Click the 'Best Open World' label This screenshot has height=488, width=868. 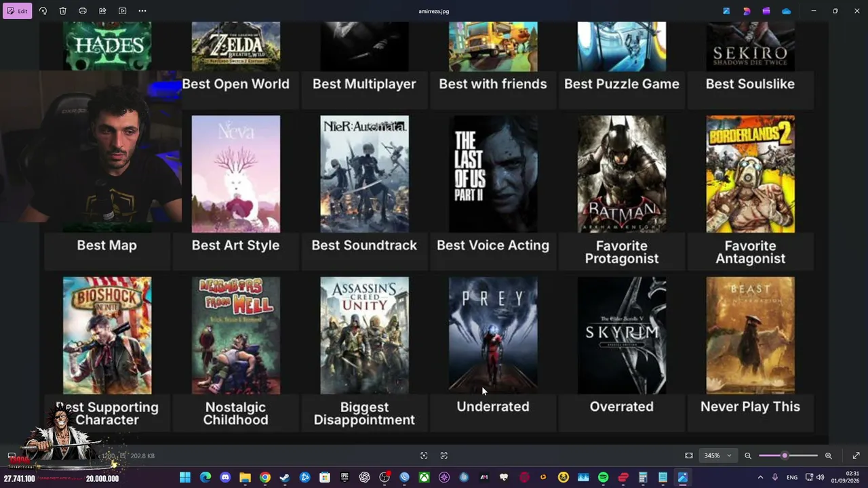(x=235, y=84)
